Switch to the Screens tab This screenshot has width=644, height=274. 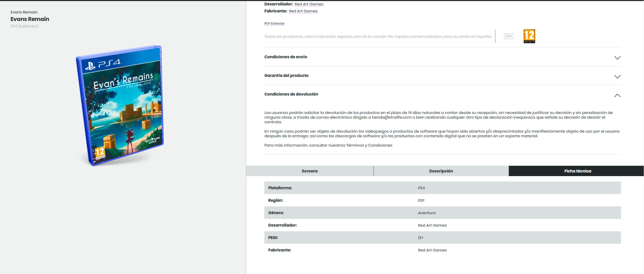pyautogui.click(x=310, y=171)
